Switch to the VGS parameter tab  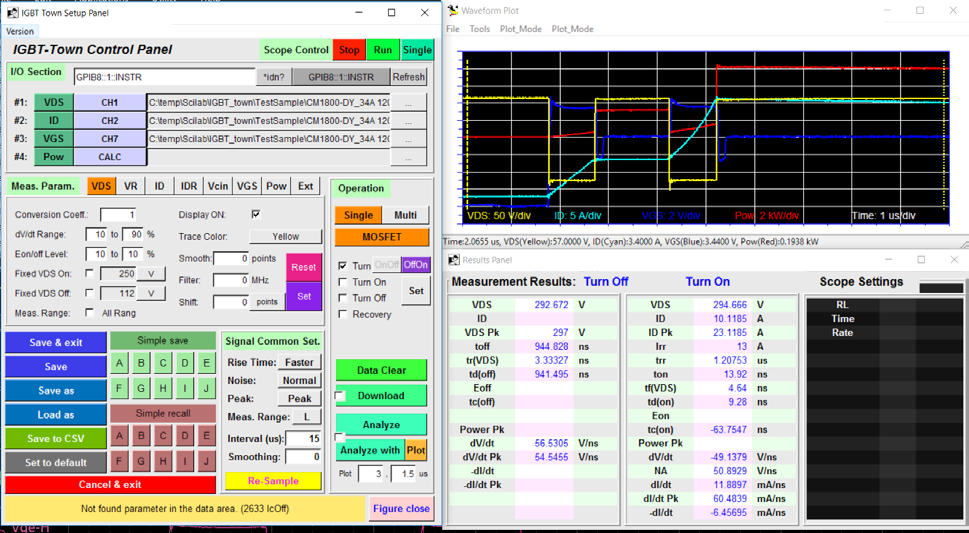tap(247, 185)
